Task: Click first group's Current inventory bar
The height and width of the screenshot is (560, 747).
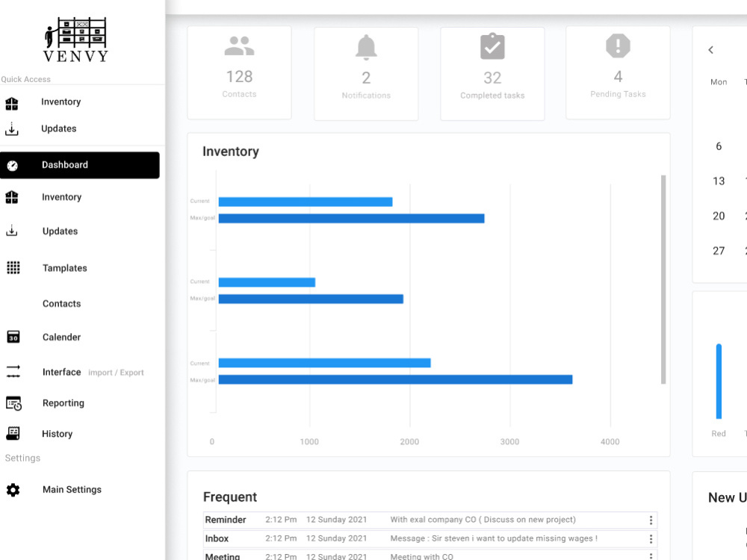Action: click(x=306, y=202)
